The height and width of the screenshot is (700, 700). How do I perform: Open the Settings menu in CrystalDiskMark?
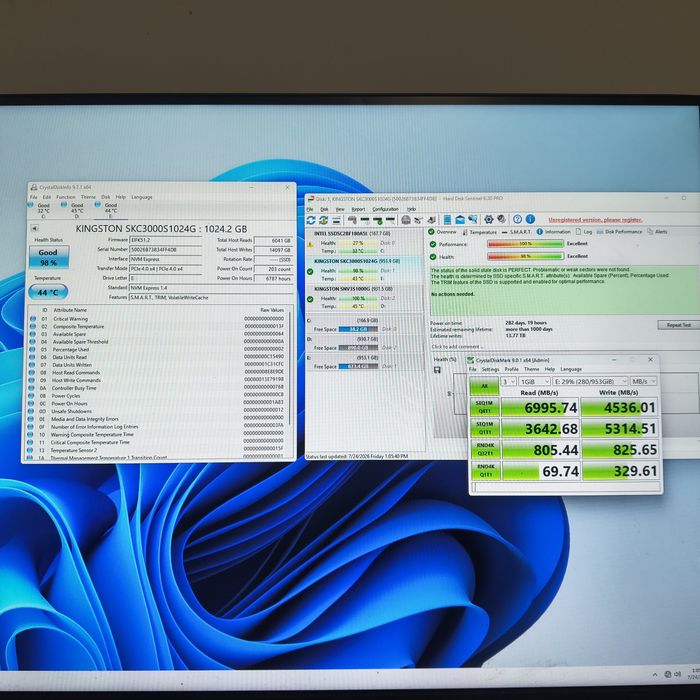(490, 369)
